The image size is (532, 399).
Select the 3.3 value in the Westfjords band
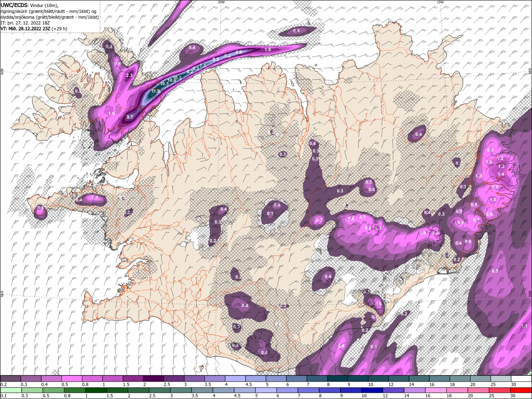pyautogui.click(x=129, y=117)
